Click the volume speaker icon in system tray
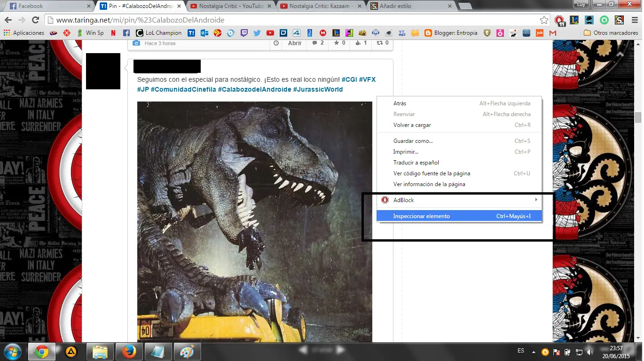 [x=590, y=352]
